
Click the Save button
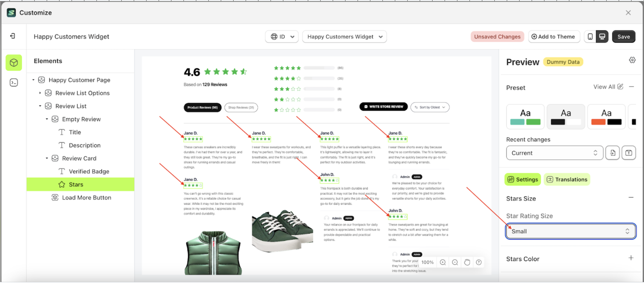624,36
